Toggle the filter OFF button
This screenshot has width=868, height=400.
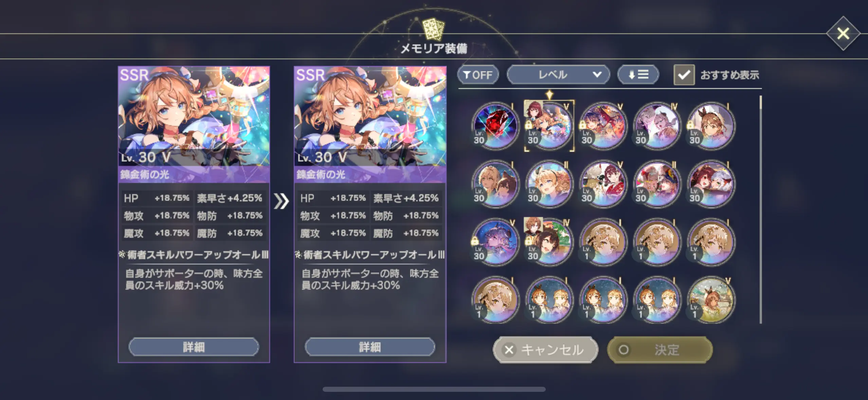pyautogui.click(x=478, y=75)
